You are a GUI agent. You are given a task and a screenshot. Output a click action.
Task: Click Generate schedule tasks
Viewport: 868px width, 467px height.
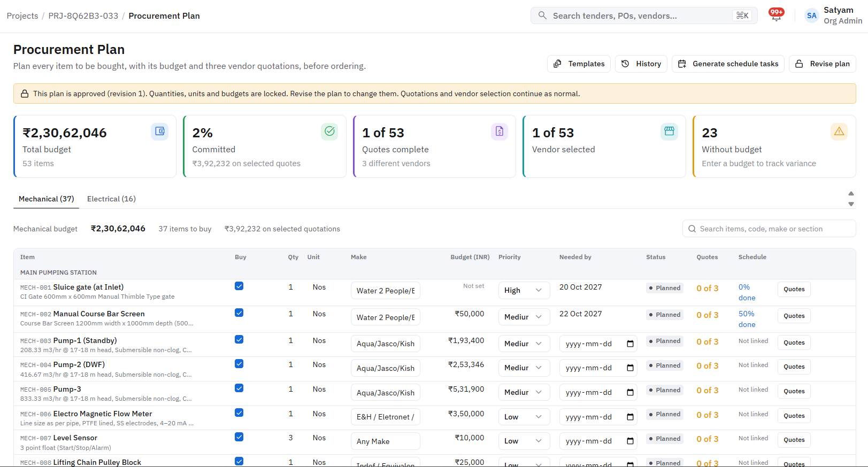coord(728,64)
